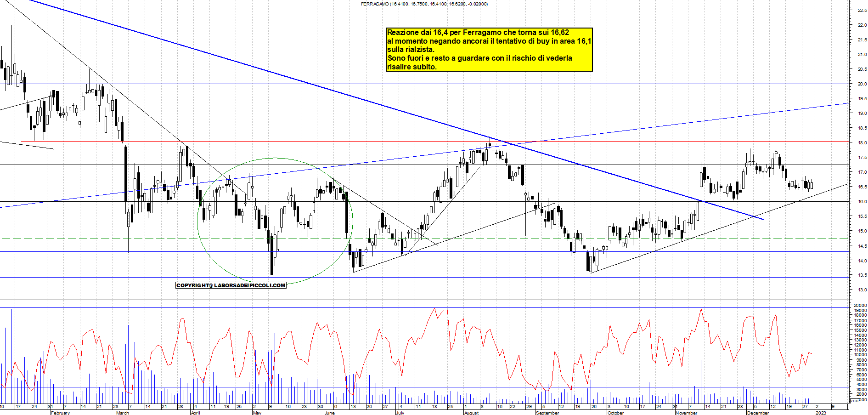This screenshot has height=415, width=868.
Task: Click the July month label on time axis
Action: (x=400, y=413)
